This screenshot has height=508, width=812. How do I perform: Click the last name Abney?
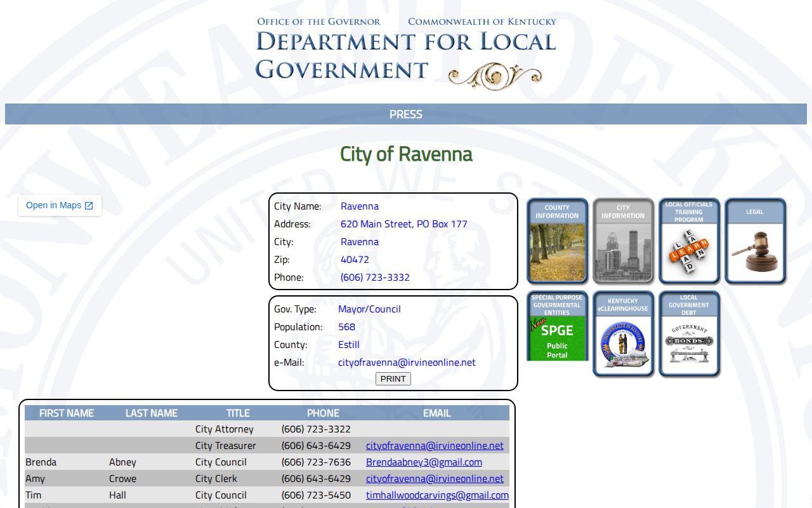click(x=122, y=462)
